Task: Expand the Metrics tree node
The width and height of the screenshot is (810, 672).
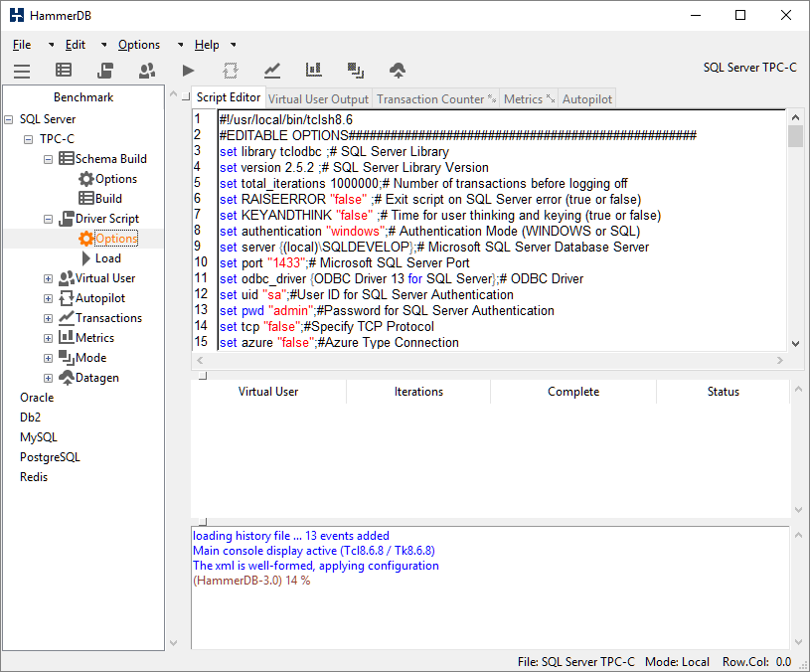Action: 48,338
